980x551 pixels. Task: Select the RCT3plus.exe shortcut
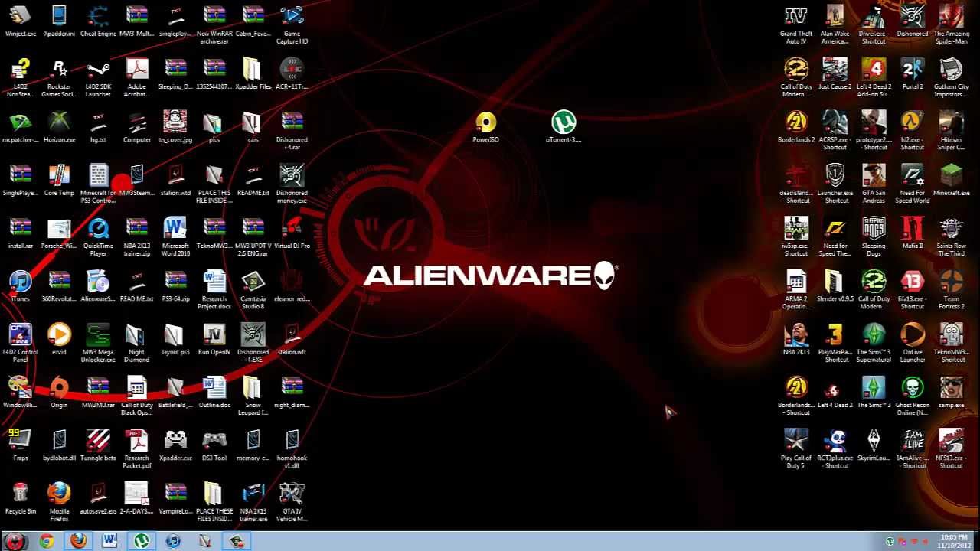point(835,448)
